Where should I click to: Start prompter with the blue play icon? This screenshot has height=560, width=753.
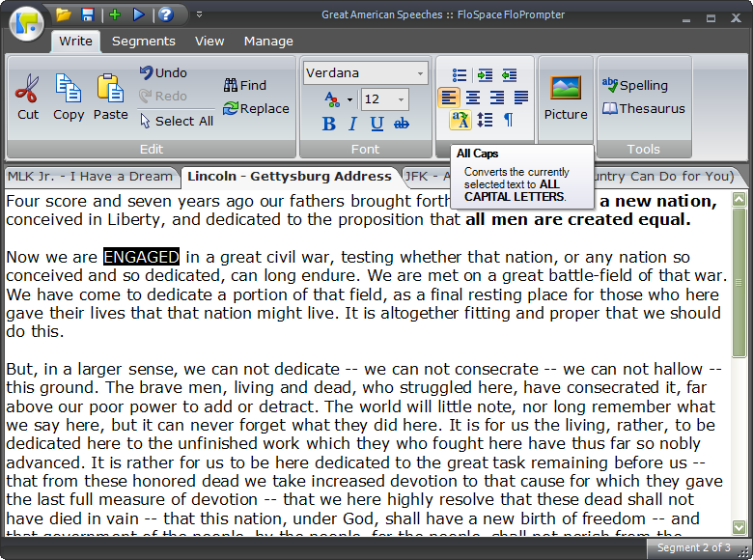point(139,14)
